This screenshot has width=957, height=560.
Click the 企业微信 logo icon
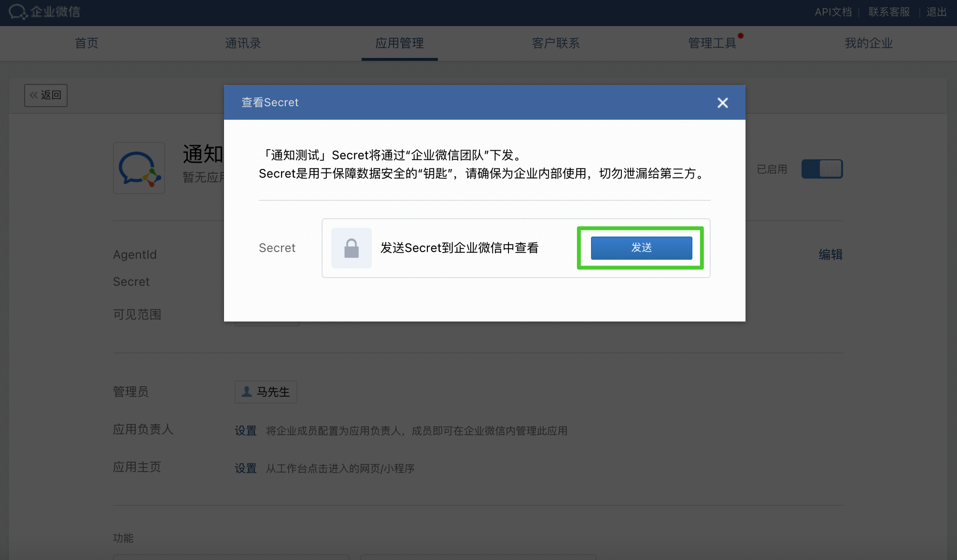(x=18, y=12)
